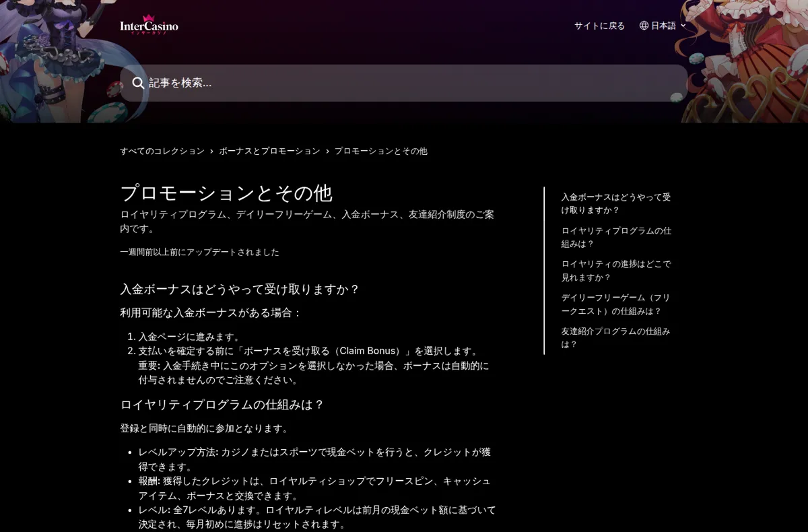808x532 pixels.
Task: Click the breadcrumb chevron after ボーナスとプロモーション
Action: pos(327,152)
